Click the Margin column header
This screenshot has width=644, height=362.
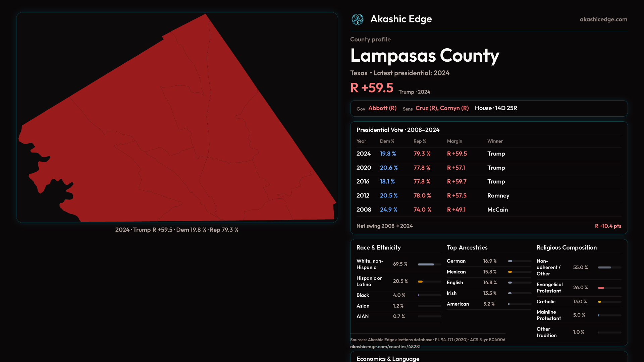click(454, 141)
